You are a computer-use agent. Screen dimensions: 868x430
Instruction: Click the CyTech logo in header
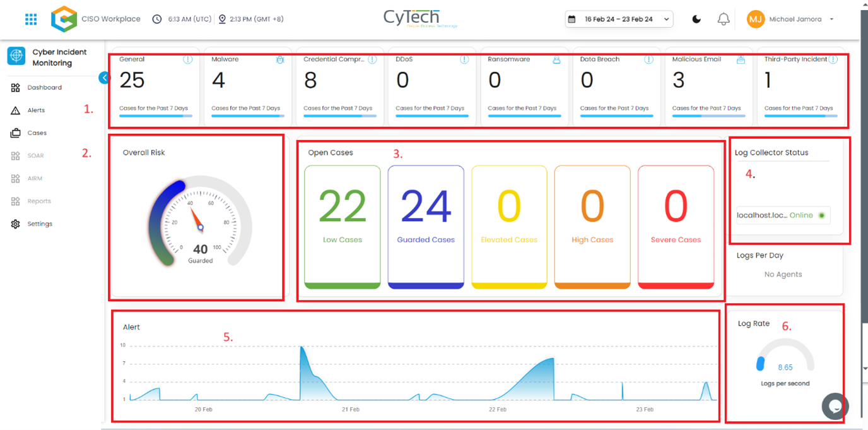(x=421, y=18)
